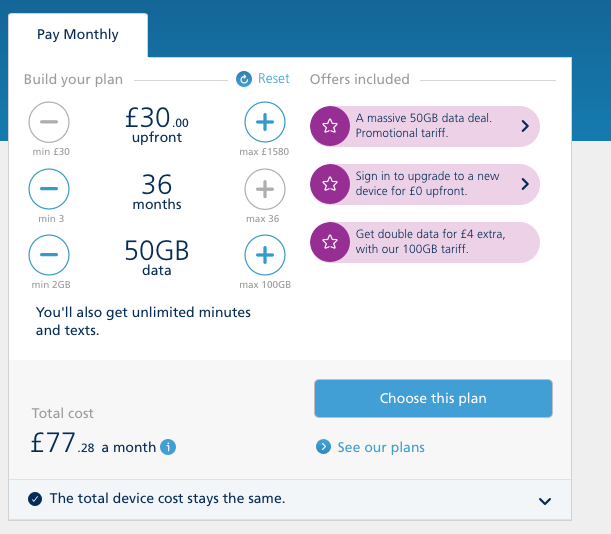The image size is (611, 534).
Task: Click the Reset refresh icon
Action: click(244, 79)
